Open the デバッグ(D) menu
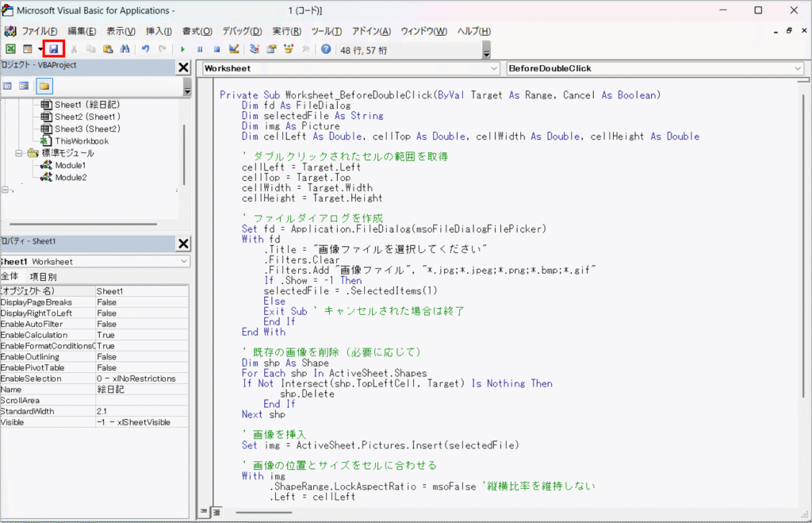This screenshot has height=523, width=812. point(242,31)
